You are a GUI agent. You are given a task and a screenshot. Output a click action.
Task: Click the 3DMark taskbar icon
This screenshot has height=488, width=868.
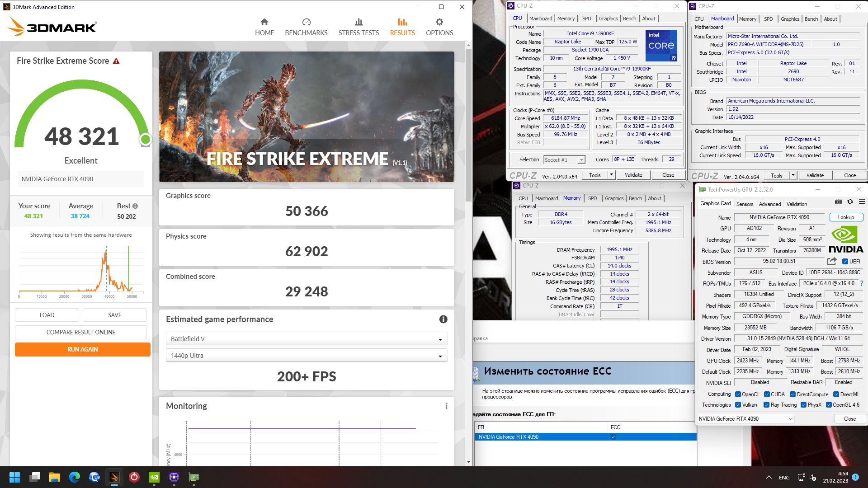(x=114, y=477)
